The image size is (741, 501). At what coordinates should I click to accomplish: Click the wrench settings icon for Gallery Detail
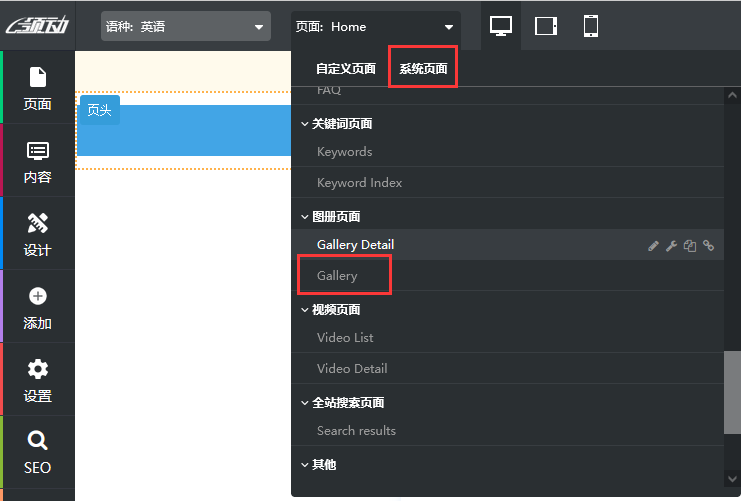coord(672,246)
